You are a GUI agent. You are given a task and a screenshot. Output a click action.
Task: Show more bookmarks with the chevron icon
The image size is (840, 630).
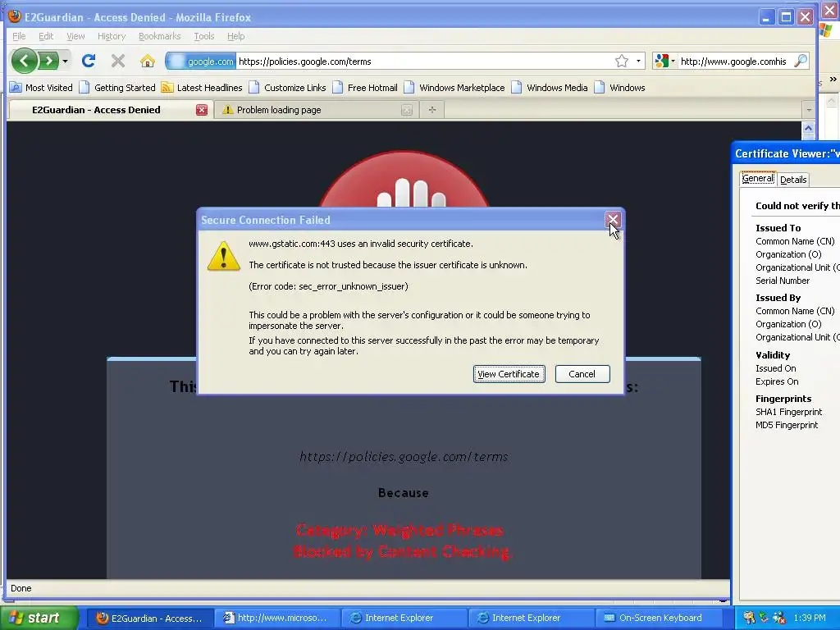833,80
